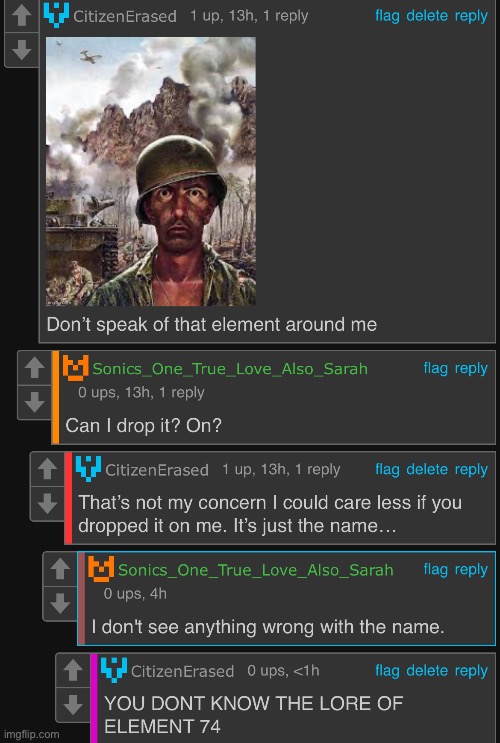Open CitizenErased profile from top comment
Viewport: 500px width, 743px height.
(x=125, y=16)
